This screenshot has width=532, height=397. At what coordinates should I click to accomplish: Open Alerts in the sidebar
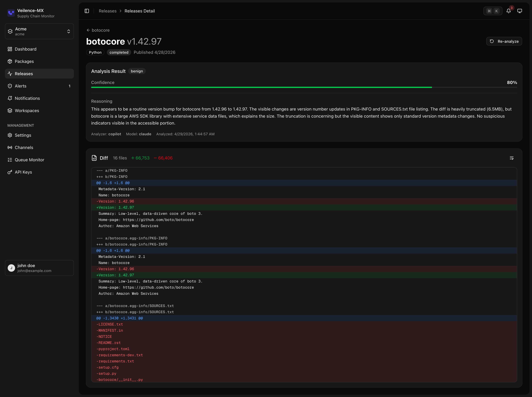pyautogui.click(x=39, y=86)
